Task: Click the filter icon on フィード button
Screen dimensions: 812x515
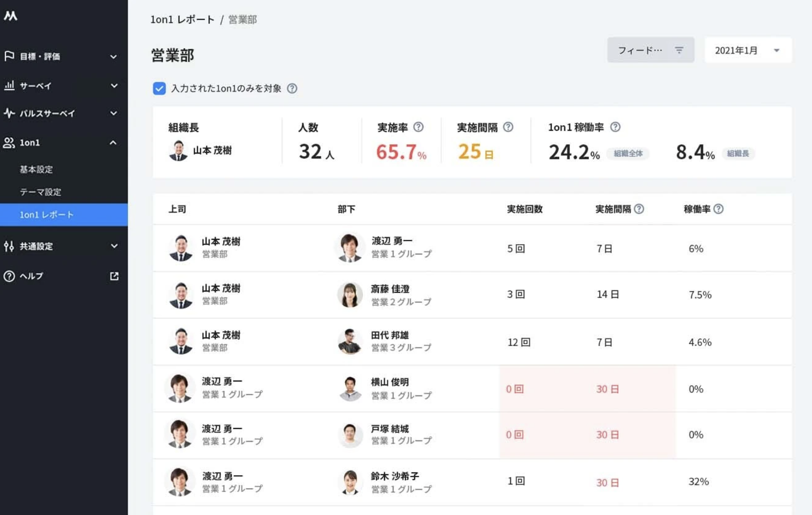Action: click(679, 50)
